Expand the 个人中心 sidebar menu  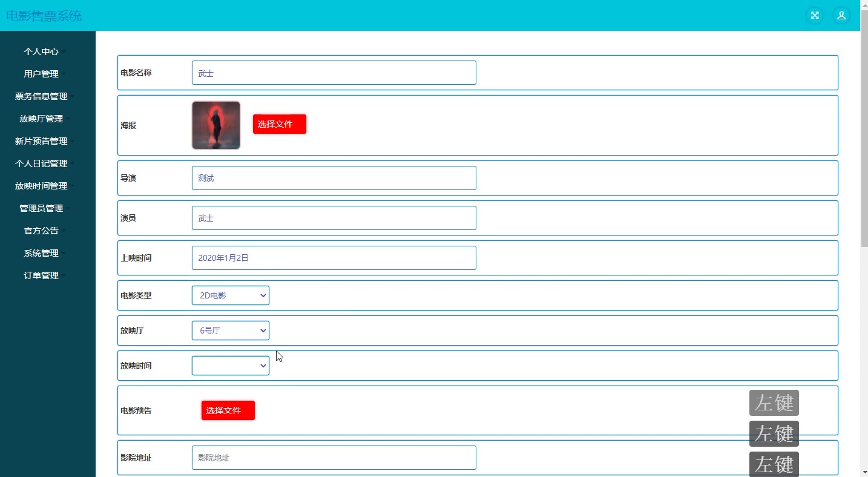tap(44, 51)
